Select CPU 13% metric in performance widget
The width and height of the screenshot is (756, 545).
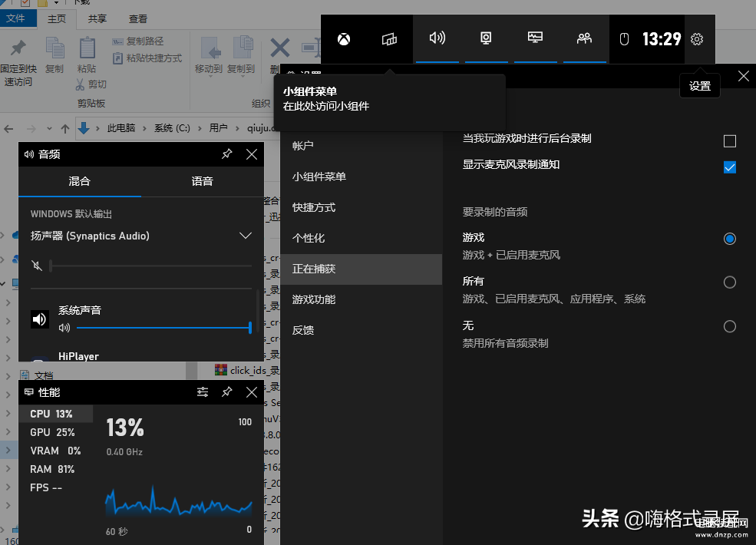coord(55,414)
